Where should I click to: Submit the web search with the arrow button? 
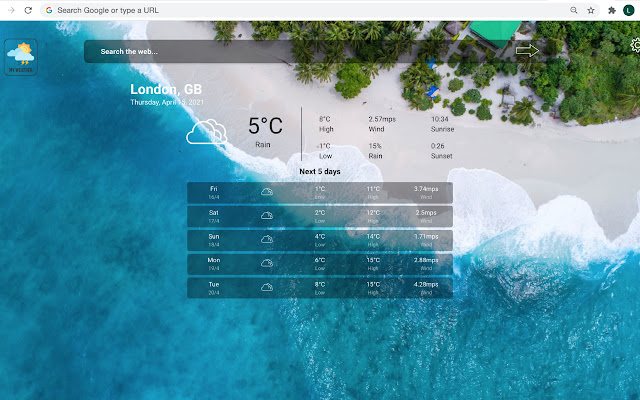coord(527,51)
